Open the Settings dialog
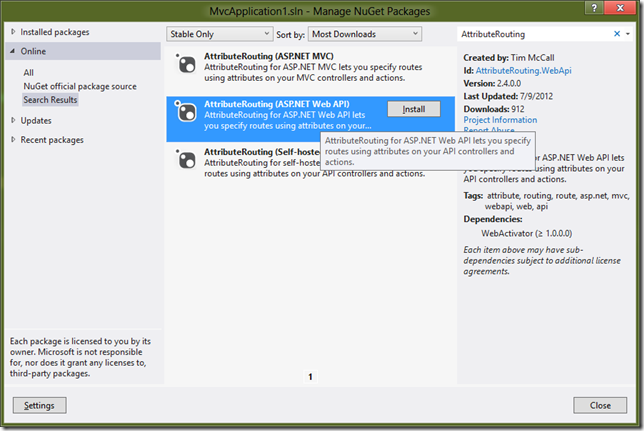 tap(39, 405)
